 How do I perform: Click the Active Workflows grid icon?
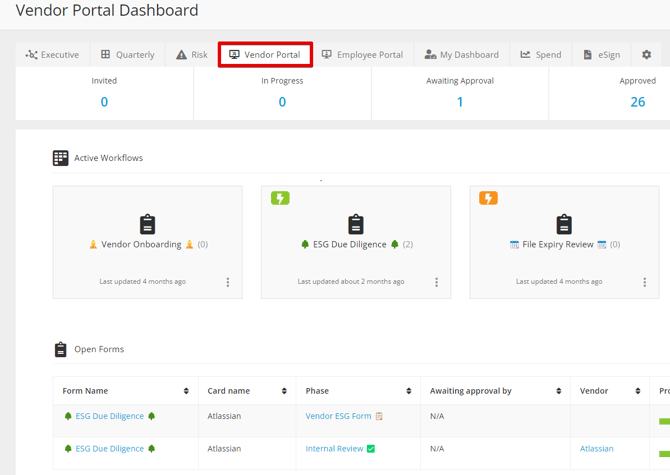(61, 158)
